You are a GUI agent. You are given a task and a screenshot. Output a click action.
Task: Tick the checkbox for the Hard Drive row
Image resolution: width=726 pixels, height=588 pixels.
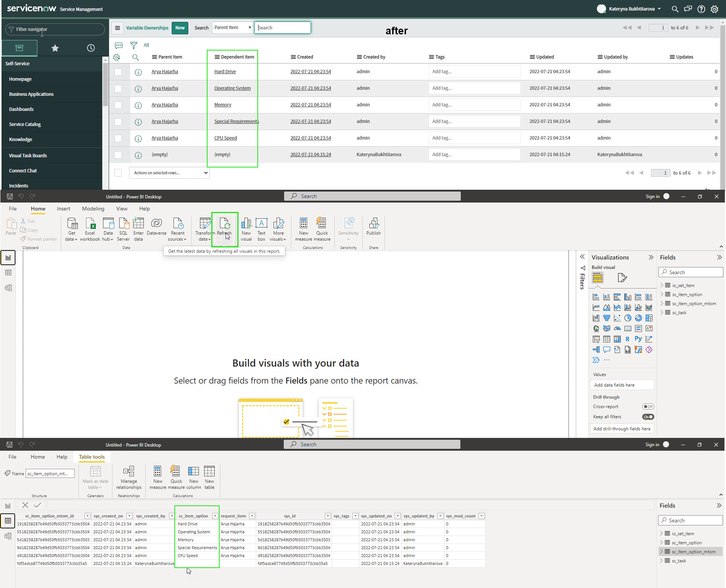click(118, 72)
